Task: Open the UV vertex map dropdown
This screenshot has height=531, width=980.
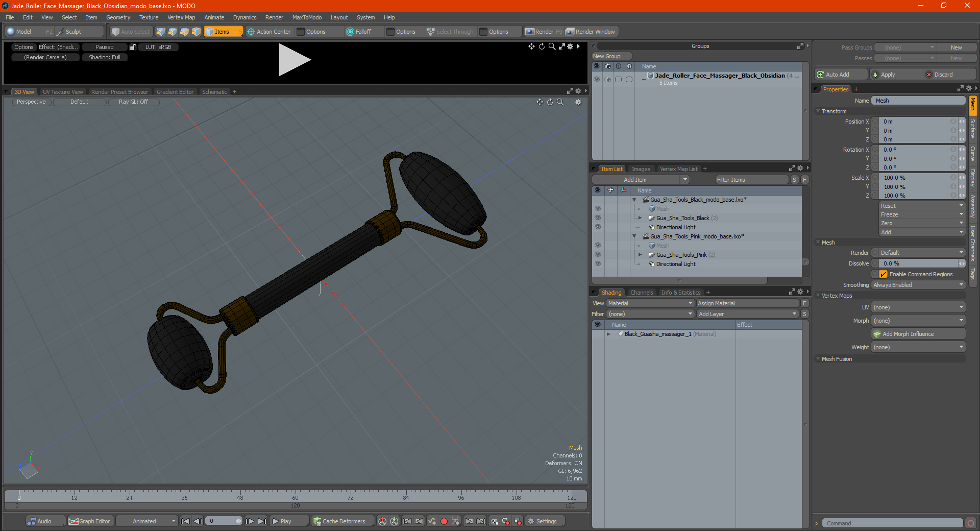Action: pos(918,307)
